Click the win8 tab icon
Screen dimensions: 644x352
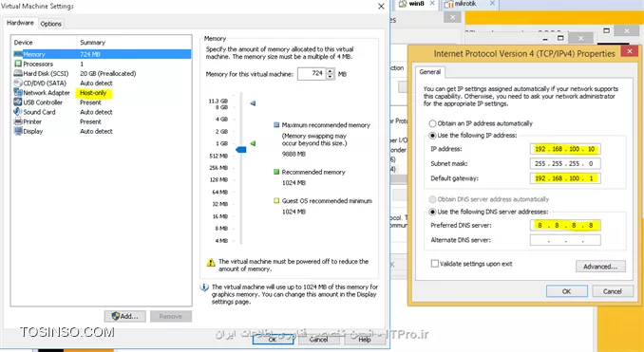click(x=403, y=4)
